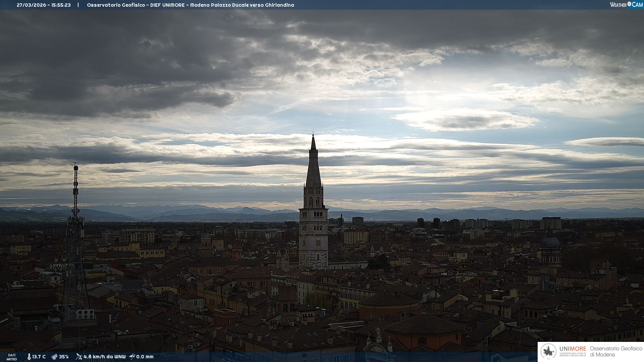
Task: Click the DATI METEO label
Action: coord(12,357)
